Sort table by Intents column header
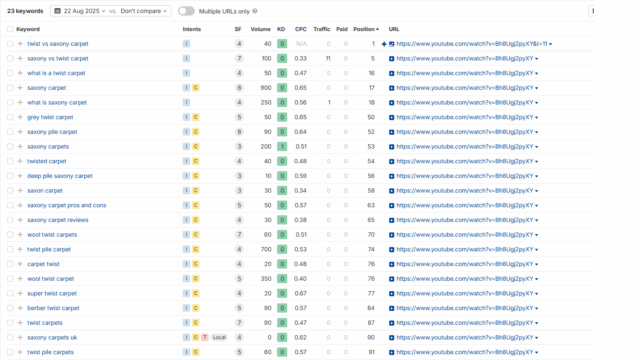This screenshot has height=360, width=640. coord(191,29)
